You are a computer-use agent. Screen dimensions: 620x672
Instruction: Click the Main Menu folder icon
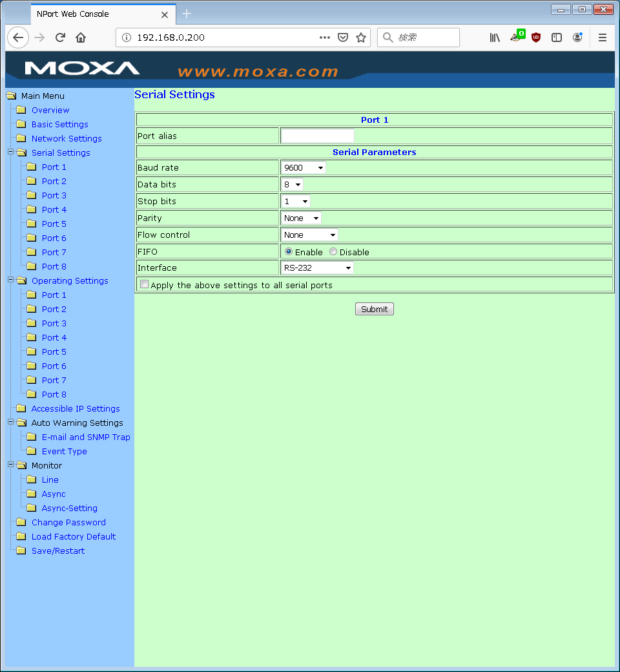(x=12, y=96)
